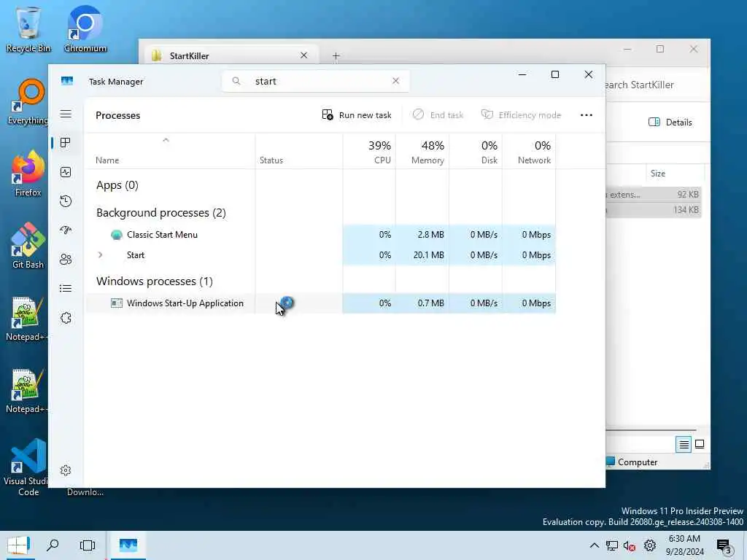747x560 pixels.
Task: Click the search magnifier icon in Task Manager
Action: [236, 81]
